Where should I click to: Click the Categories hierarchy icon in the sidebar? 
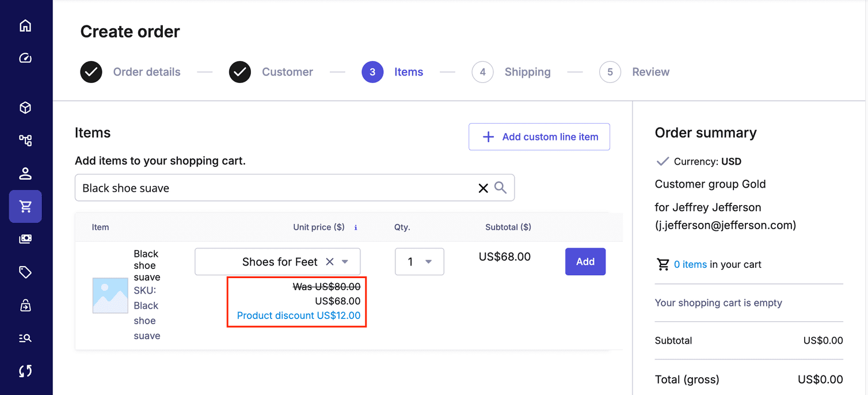[25, 140]
